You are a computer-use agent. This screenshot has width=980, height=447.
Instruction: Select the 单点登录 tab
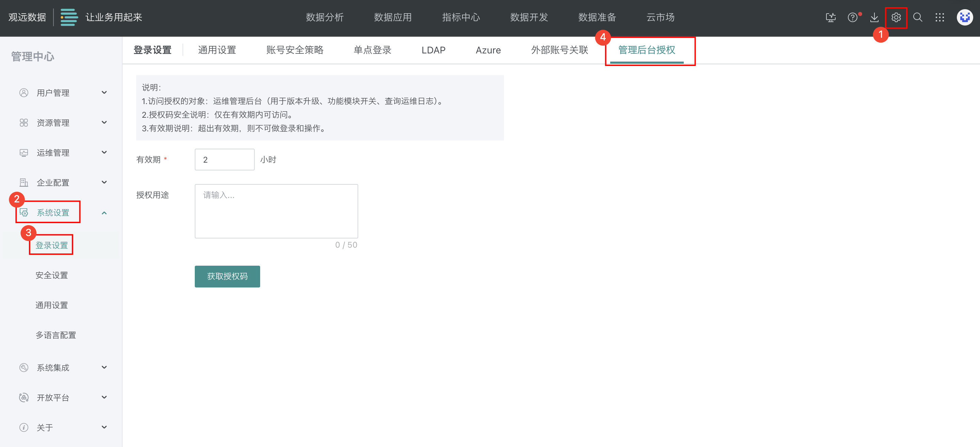pyautogui.click(x=372, y=50)
